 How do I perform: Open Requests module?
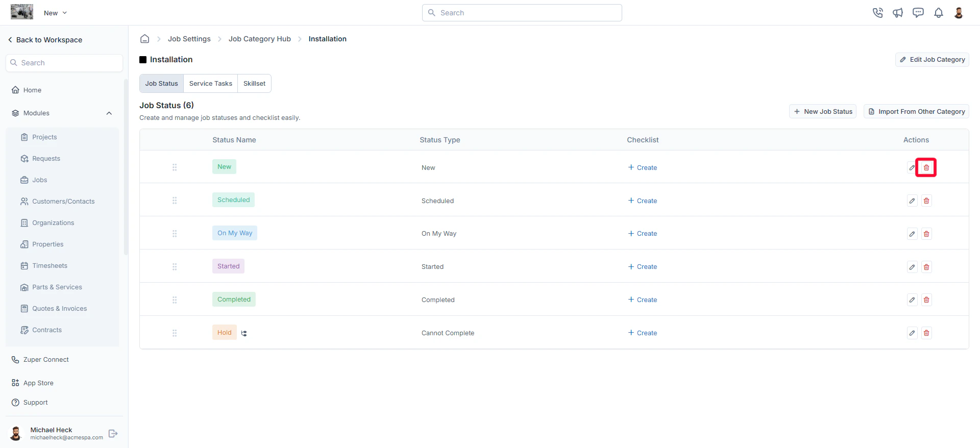tap(40, 159)
